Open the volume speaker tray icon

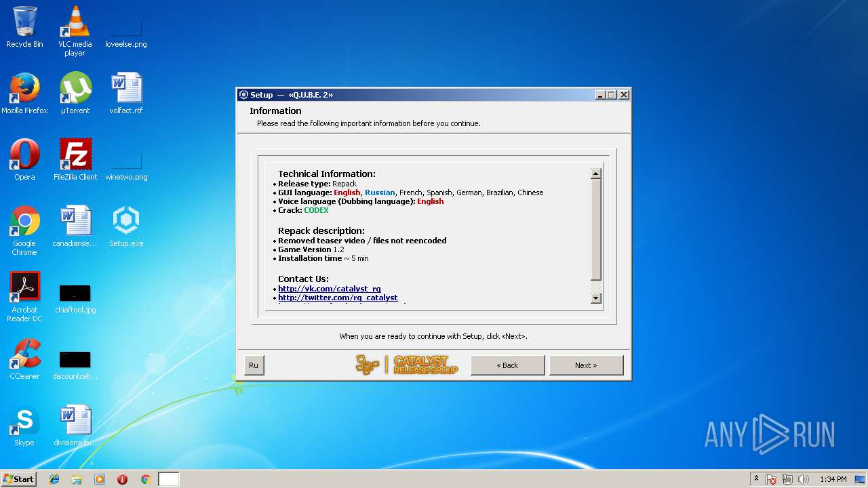click(x=804, y=479)
